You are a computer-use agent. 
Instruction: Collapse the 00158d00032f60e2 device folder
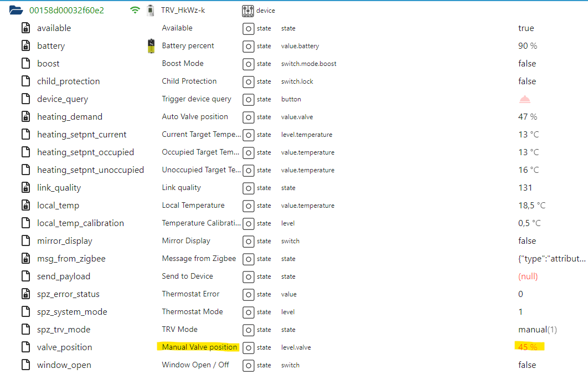(16, 10)
